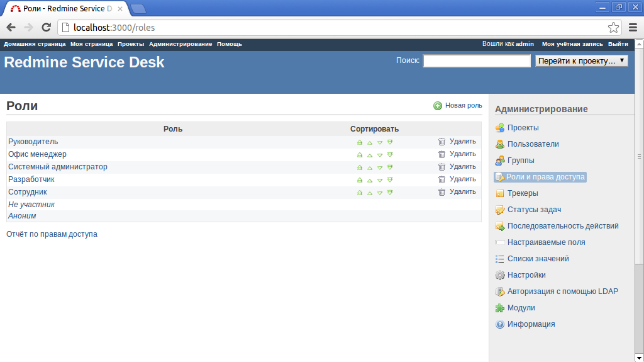Reload the page
Viewport: 644px width, 362px height.
tap(47, 28)
